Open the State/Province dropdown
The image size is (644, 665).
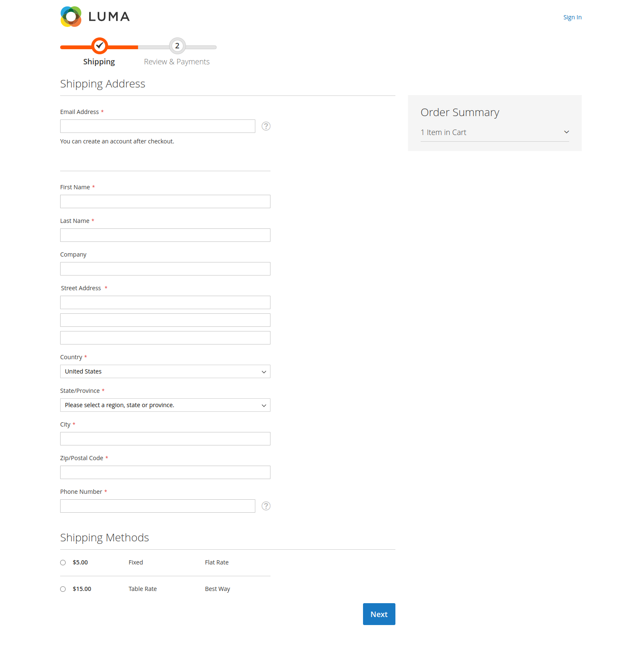click(165, 405)
